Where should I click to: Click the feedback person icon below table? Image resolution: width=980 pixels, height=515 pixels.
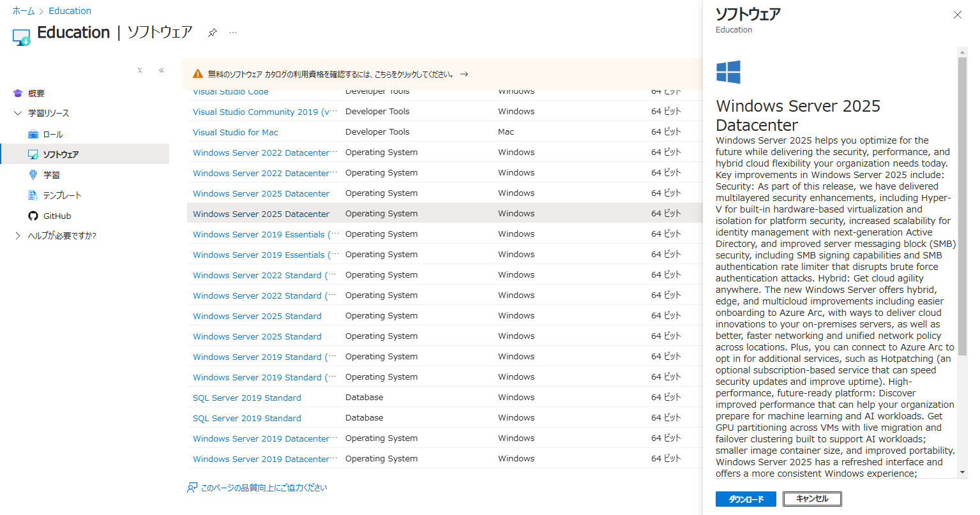[x=192, y=488]
